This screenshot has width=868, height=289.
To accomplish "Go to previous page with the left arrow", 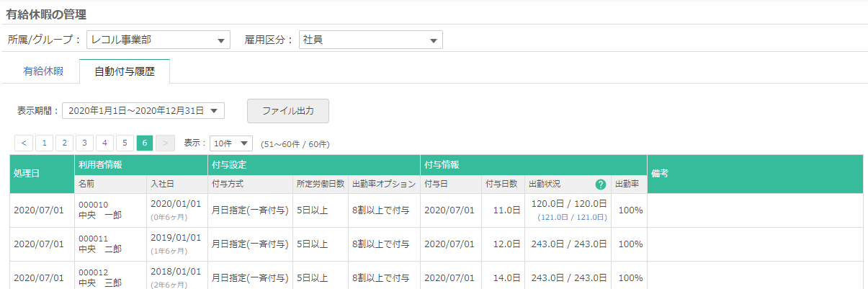I will tap(24, 143).
